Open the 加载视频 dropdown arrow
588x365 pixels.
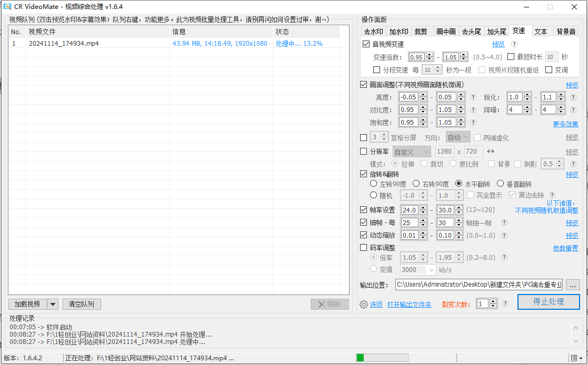[x=52, y=304]
